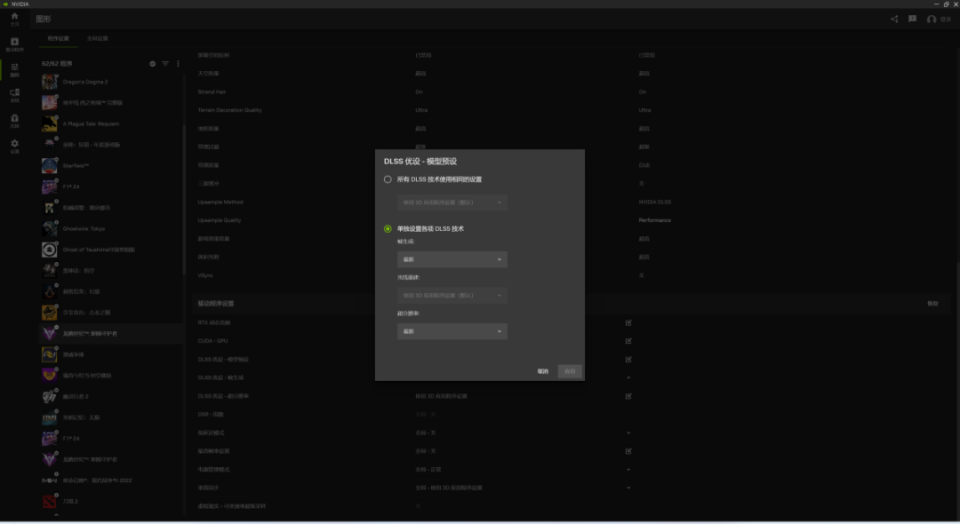Image resolution: width=960 pixels, height=524 pixels.
Task: Open the 超分辨率 dropdown set to 最新
Action: (452, 331)
